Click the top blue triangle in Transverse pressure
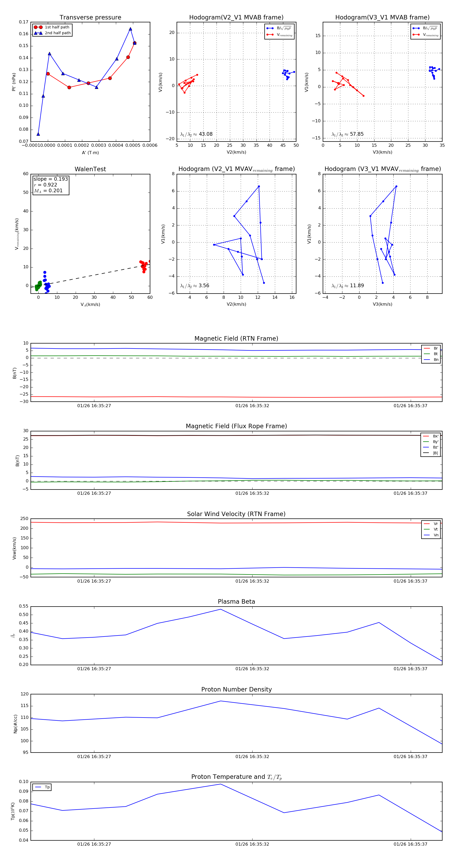This screenshot has height=868, width=473. pyautogui.click(x=130, y=29)
